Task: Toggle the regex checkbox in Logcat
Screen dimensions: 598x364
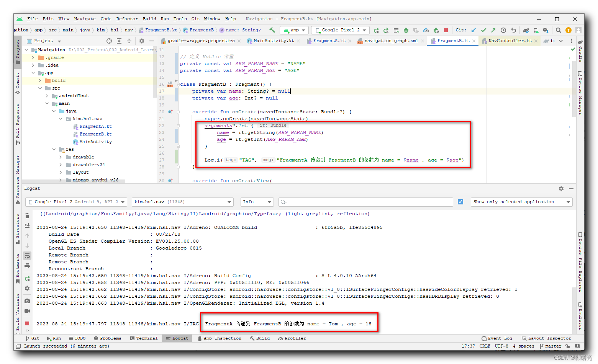Action: (x=460, y=202)
